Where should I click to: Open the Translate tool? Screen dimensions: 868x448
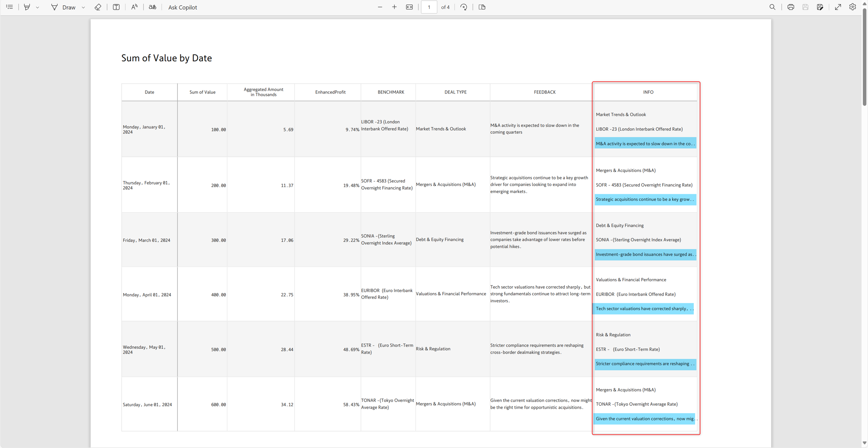[153, 7]
